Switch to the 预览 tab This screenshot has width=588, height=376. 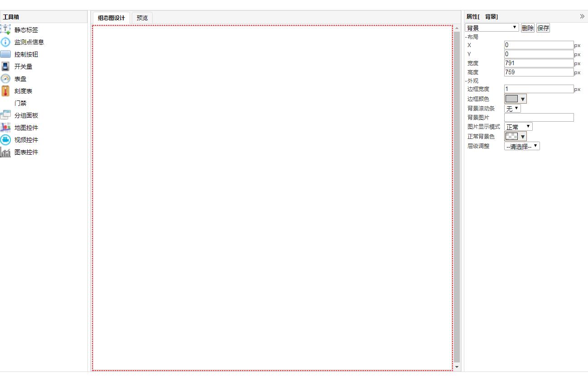click(x=142, y=18)
